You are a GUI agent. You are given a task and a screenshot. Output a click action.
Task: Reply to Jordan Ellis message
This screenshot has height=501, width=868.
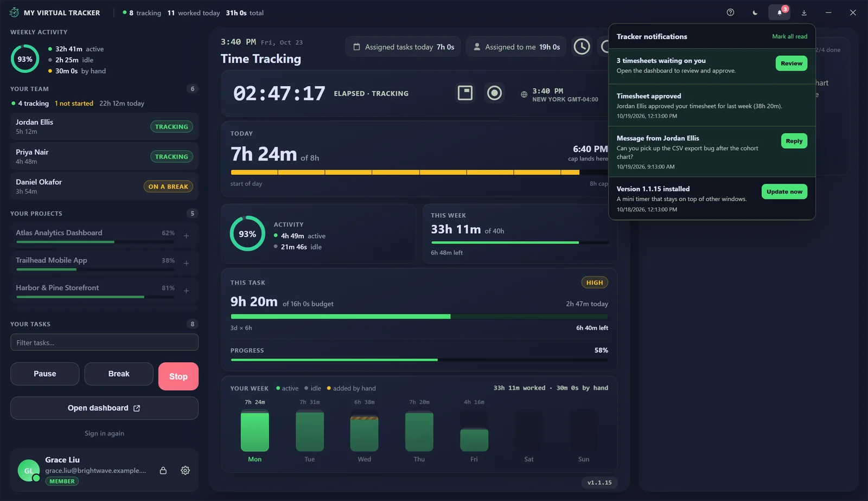(x=794, y=141)
